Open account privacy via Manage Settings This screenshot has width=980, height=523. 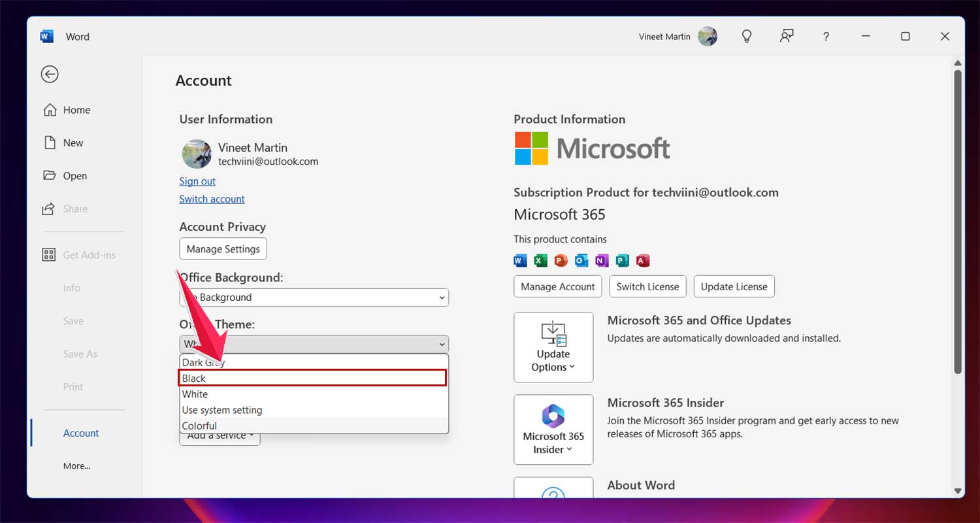(223, 248)
